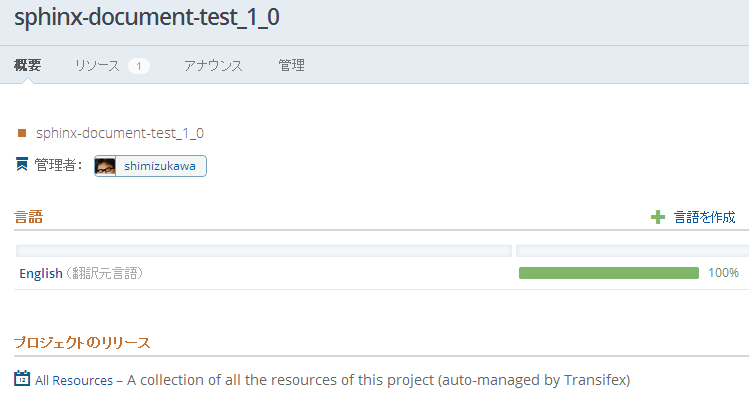Screen dimensions: 749x406
Task: Click the 言語を作成 link
Action: [x=705, y=217]
